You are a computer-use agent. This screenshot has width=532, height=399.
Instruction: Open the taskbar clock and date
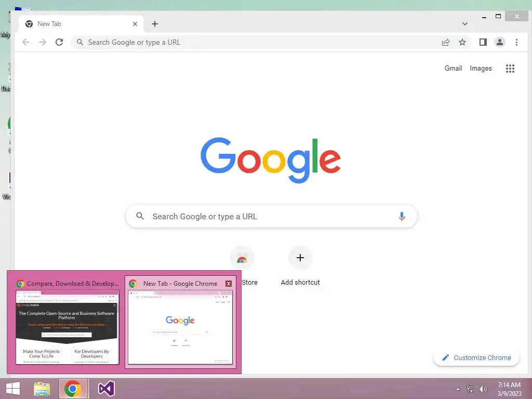[x=509, y=389]
